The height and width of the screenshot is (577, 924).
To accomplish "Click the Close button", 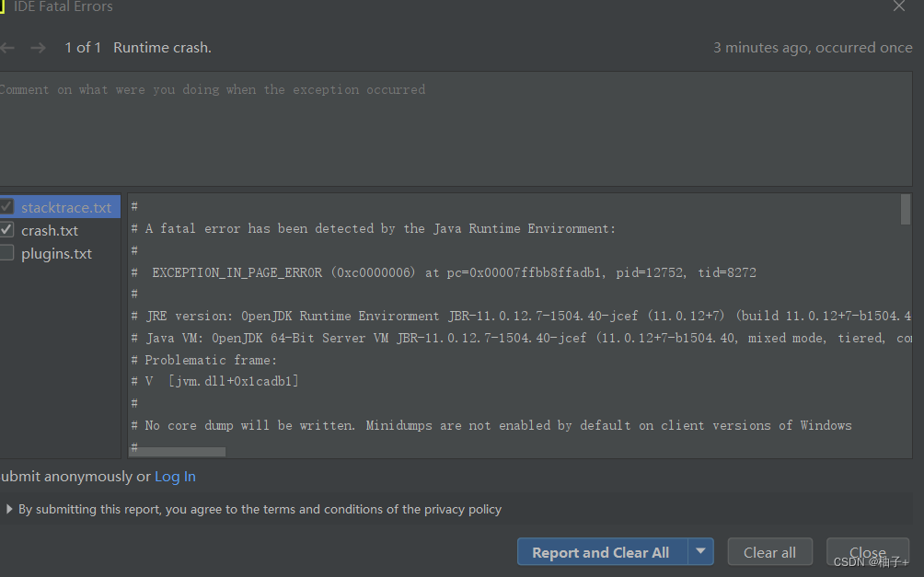I will 866,551.
